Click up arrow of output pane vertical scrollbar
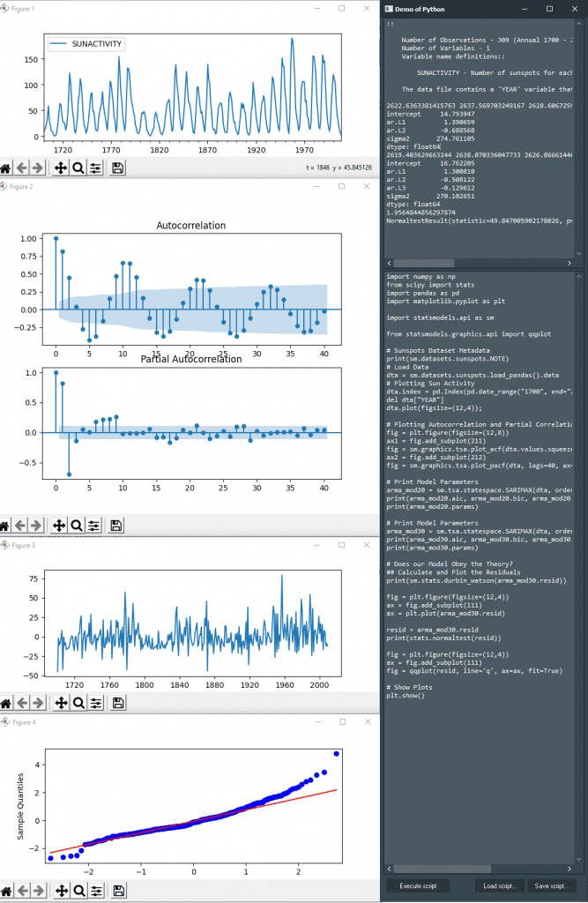This screenshot has height=903, width=588. [579, 24]
